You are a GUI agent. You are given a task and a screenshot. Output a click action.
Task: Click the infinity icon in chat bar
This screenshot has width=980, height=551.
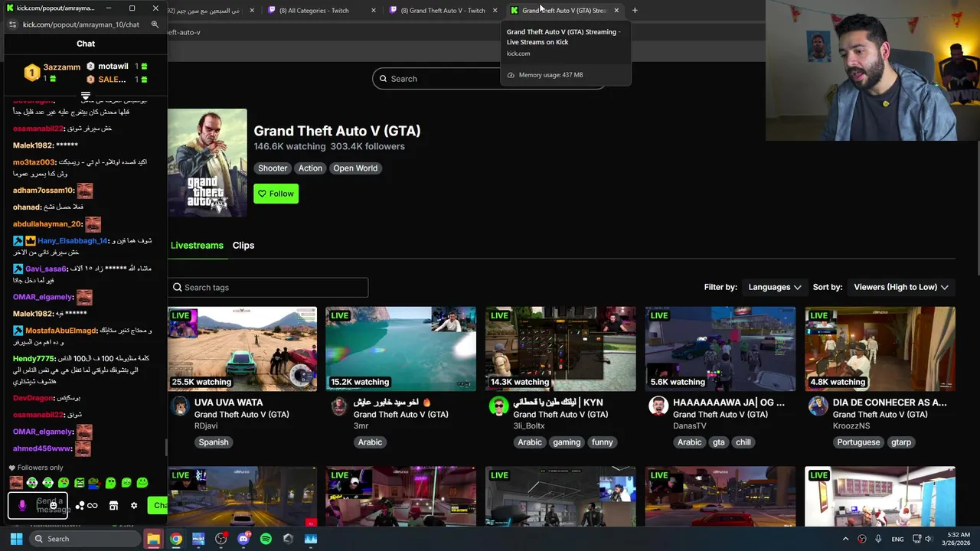click(93, 506)
